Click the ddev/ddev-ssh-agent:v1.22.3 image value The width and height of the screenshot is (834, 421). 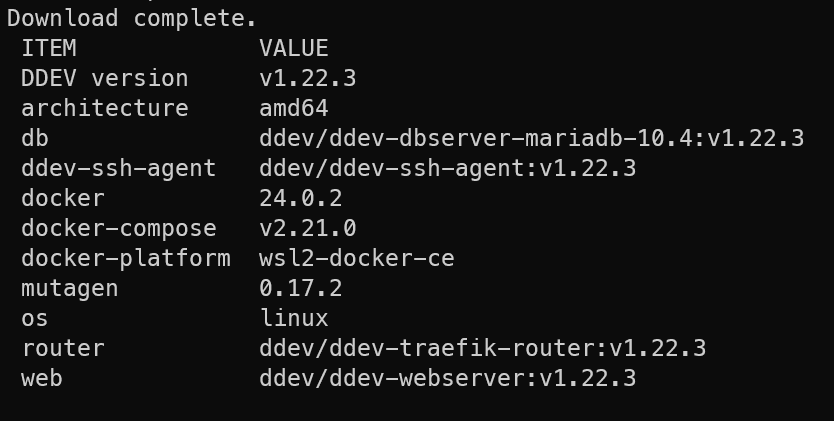(447, 168)
